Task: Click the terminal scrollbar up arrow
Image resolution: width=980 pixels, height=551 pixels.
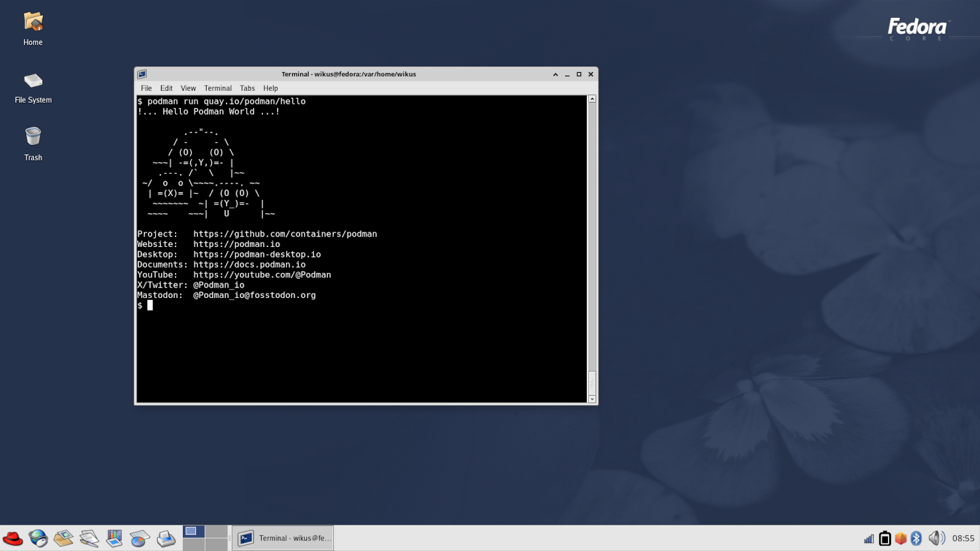Action: 592,99
